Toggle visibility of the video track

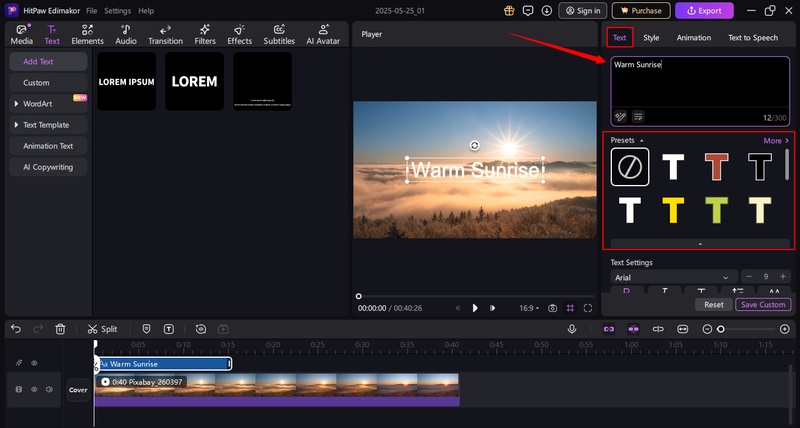click(34, 389)
